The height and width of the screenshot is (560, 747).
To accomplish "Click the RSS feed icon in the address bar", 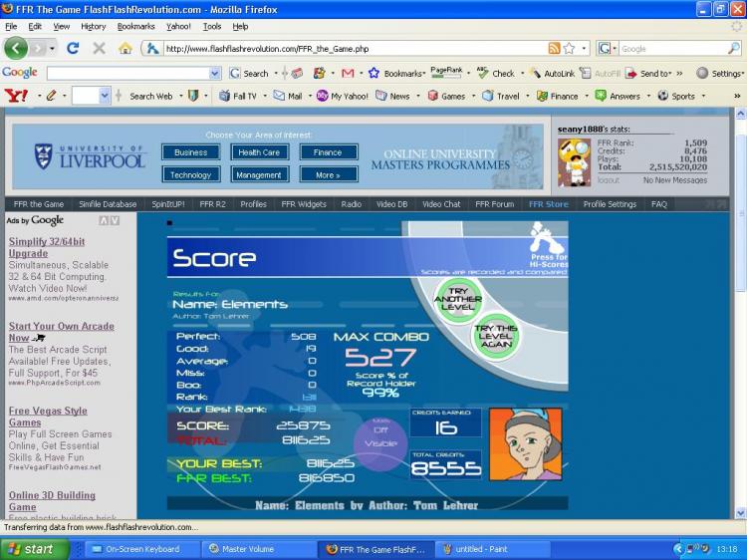I will [x=554, y=48].
